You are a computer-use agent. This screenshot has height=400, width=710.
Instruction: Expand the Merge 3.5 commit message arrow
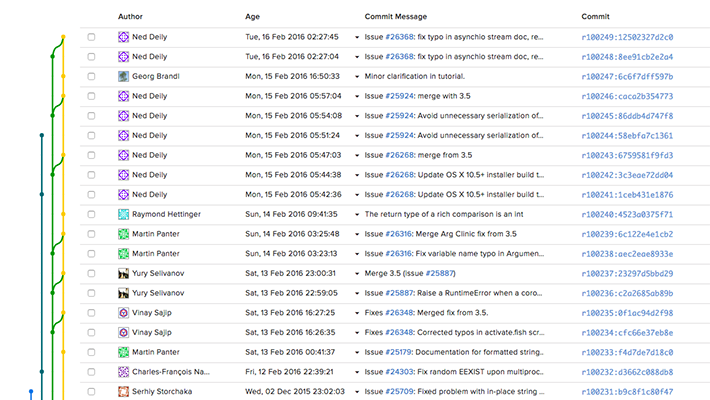point(357,273)
